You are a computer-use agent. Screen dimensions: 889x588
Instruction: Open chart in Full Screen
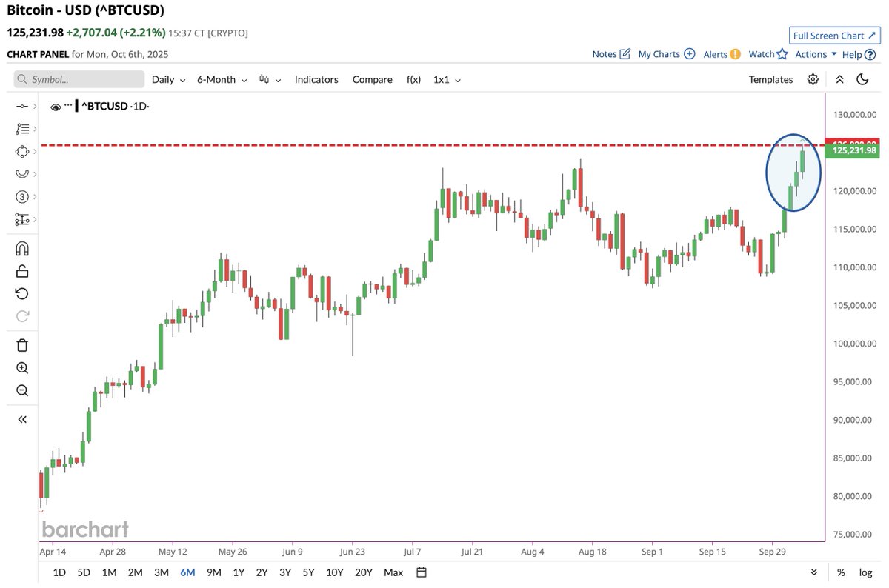pos(834,36)
